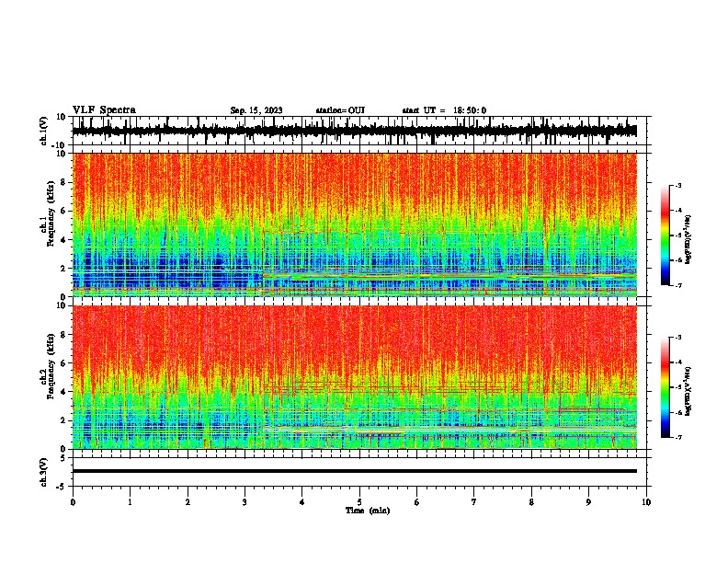This screenshot has width=728, height=563.
Task: Click the ch.1 voltage waveform trace
Action: [x=355, y=131]
